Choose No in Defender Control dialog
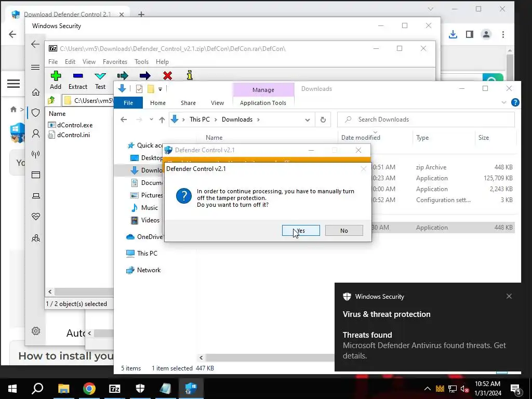This screenshot has height=399, width=532. [344, 230]
